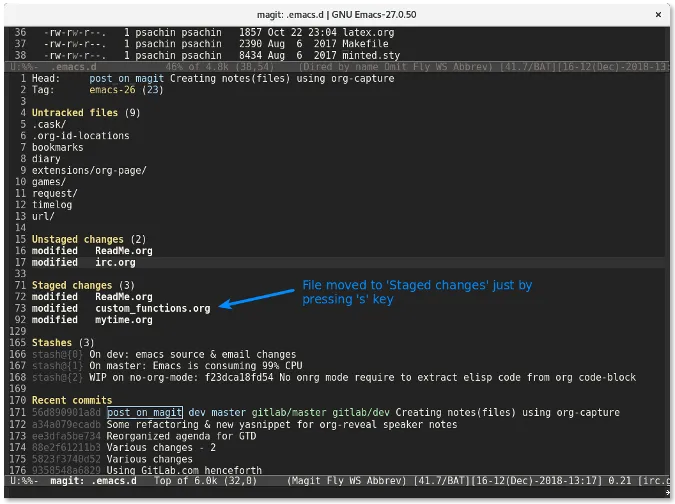
Task: Click custom_functions.org in Staged changes
Action: 152,309
